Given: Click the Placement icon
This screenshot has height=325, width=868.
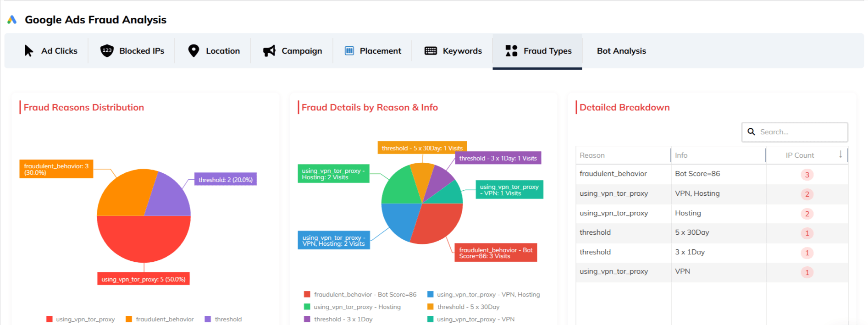Looking at the screenshot, I should pos(349,51).
